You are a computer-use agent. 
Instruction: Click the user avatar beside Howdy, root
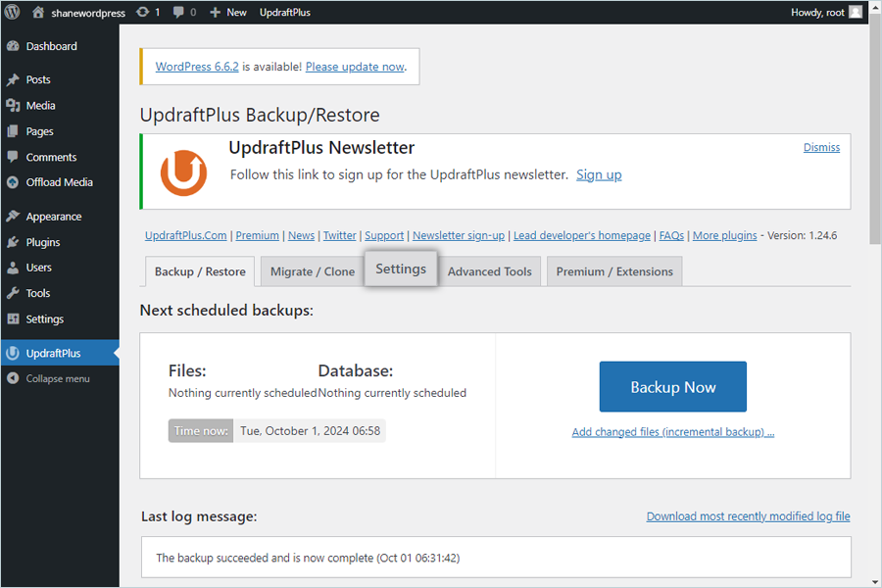(856, 12)
